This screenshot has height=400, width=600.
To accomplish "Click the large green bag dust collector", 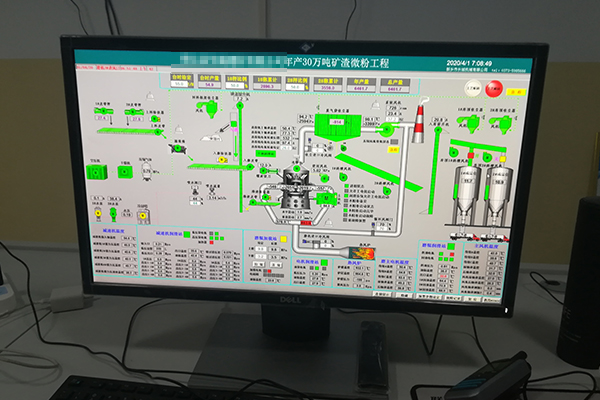I will tap(338, 125).
